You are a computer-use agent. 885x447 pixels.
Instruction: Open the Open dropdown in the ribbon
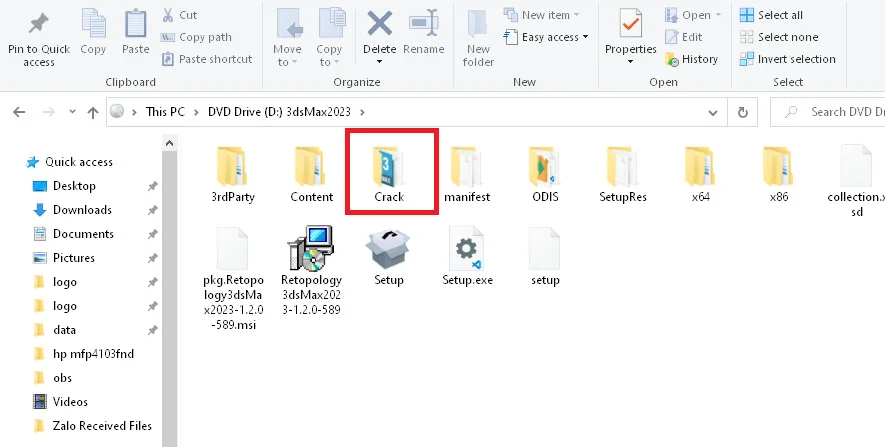[693, 15]
